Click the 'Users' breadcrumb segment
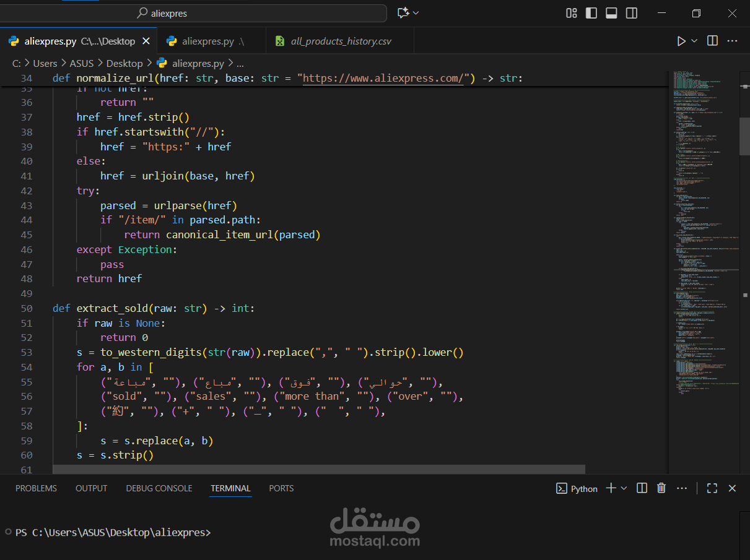750x560 pixels. (45, 63)
